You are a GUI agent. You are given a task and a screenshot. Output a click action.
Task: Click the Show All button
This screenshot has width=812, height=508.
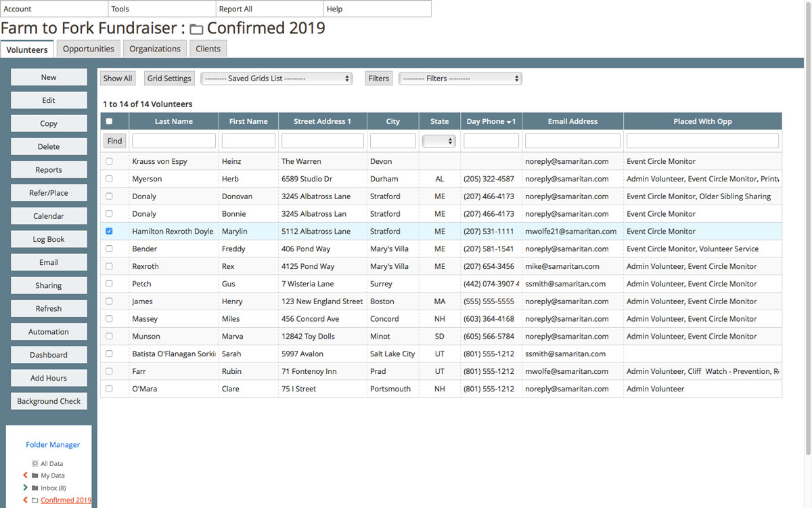[x=118, y=79]
